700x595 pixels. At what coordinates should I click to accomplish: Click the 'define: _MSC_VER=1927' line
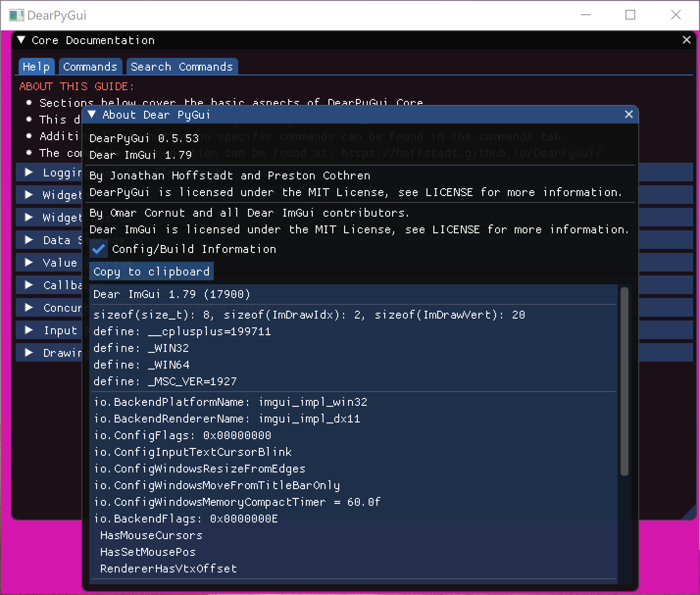(x=165, y=381)
